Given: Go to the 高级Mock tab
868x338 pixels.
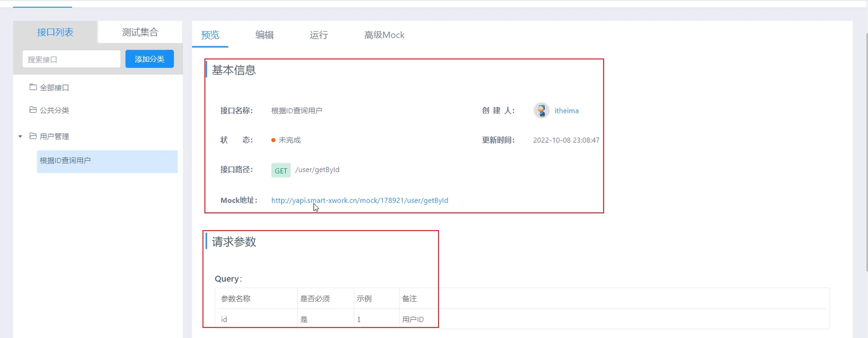Looking at the screenshot, I should click(384, 35).
